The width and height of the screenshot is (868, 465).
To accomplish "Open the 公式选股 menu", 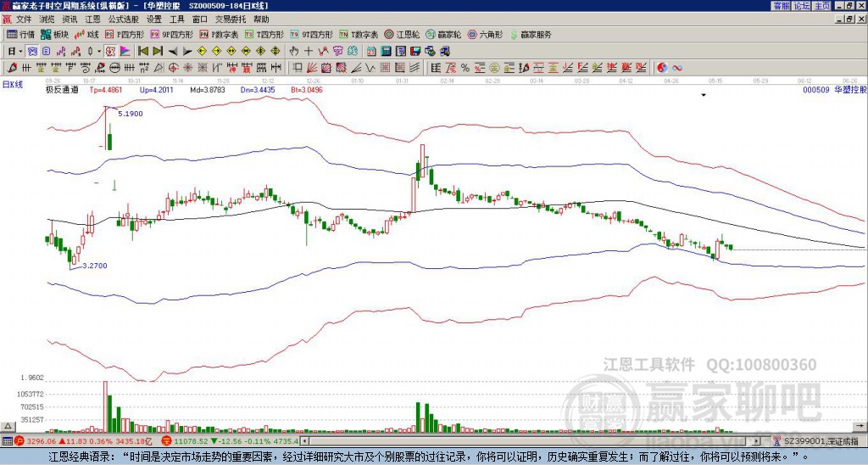I will 124,20.
